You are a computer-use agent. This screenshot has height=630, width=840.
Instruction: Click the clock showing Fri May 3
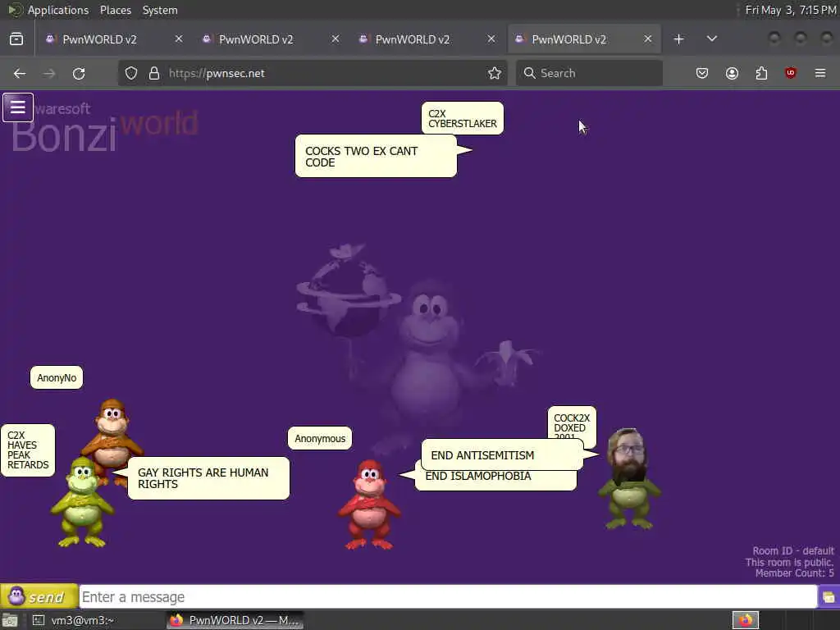click(791, 10)
